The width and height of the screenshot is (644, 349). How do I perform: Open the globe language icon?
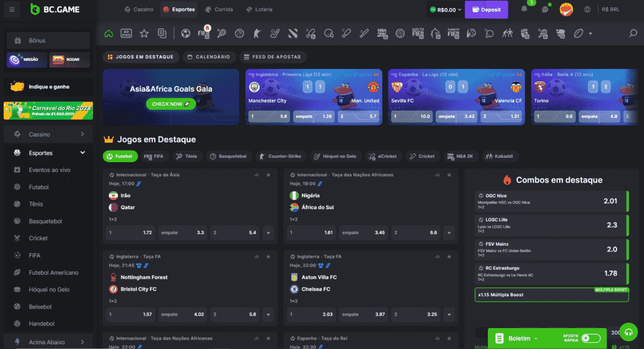tap(587, 9)
